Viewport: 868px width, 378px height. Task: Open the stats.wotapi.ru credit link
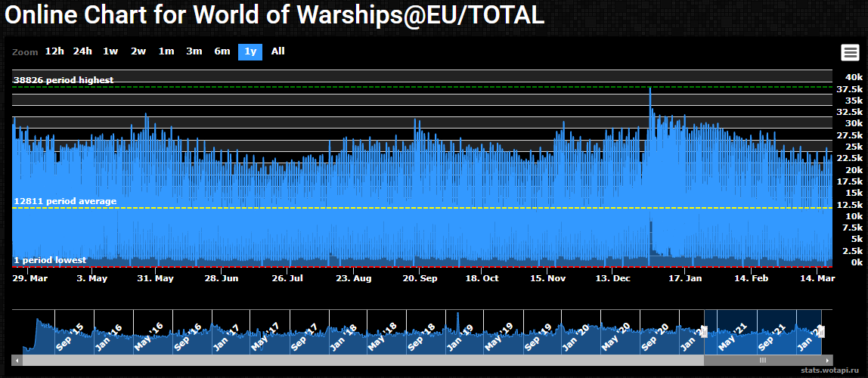tap(831, 370)
